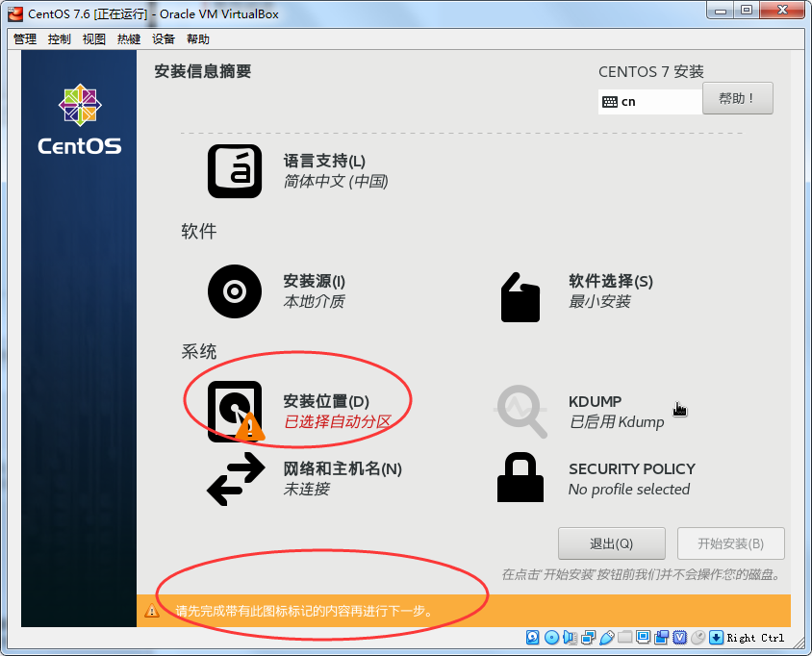Open the 视图 menu
This screenshot has width=812, height=656.
(93, 39)
